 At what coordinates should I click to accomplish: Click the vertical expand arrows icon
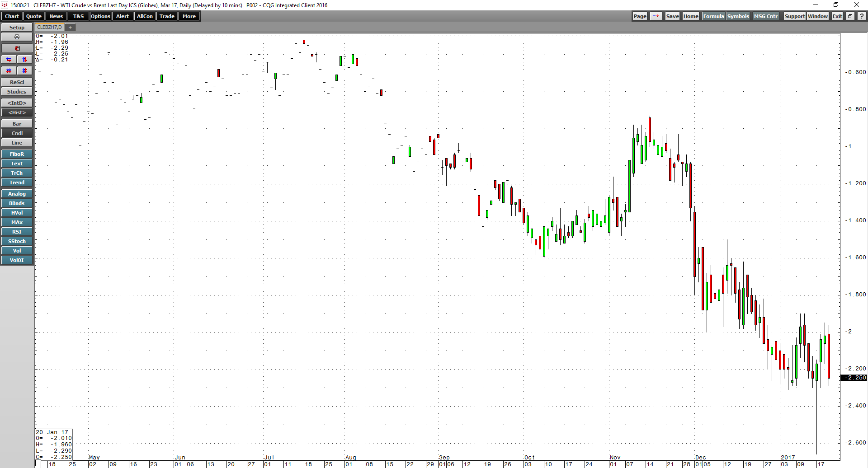(25, 60)
